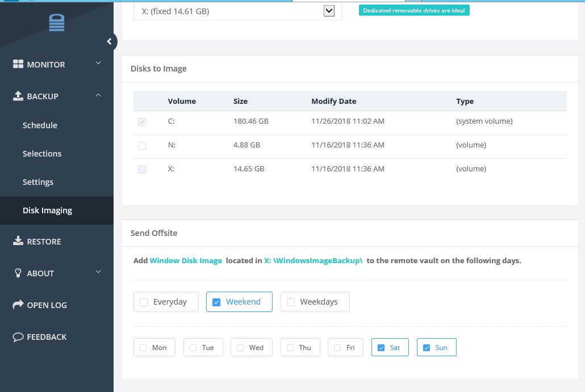Uncheck the Sat day box
This screenshot has height=392, width=585.
(390, 347)
